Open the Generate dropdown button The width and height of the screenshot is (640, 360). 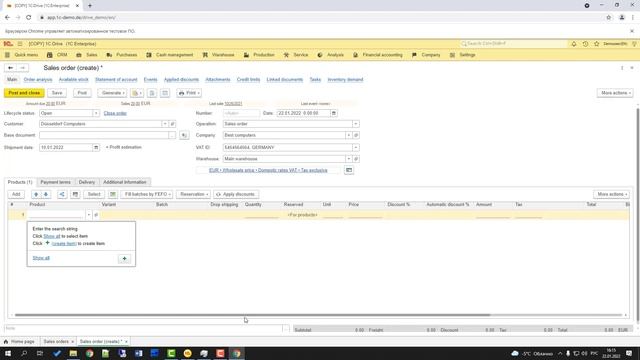click(112, 93)
